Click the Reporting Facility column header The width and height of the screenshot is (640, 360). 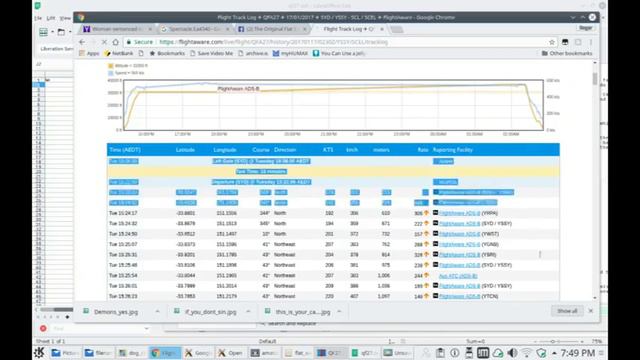pyautogui.click(x=453, y=150)
